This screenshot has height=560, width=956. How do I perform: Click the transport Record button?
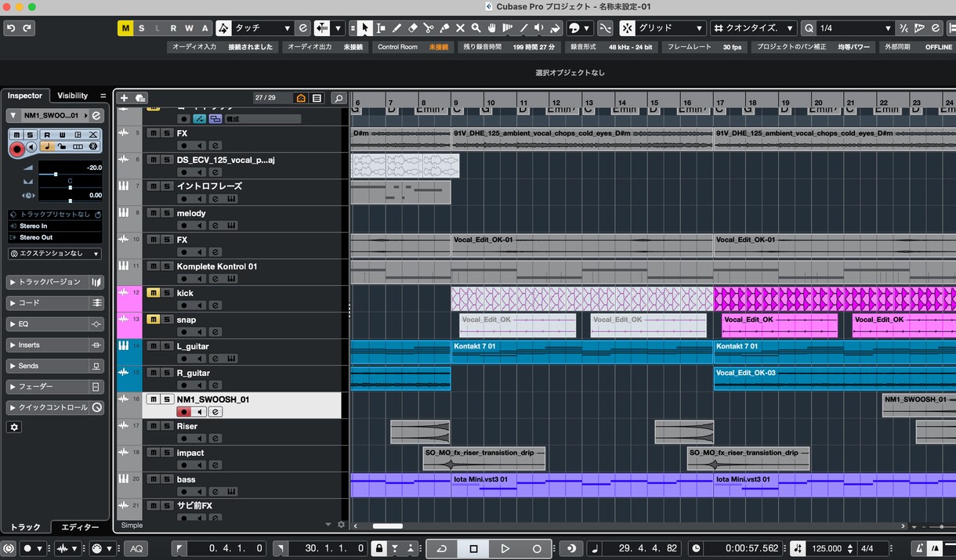click(537, 548)
